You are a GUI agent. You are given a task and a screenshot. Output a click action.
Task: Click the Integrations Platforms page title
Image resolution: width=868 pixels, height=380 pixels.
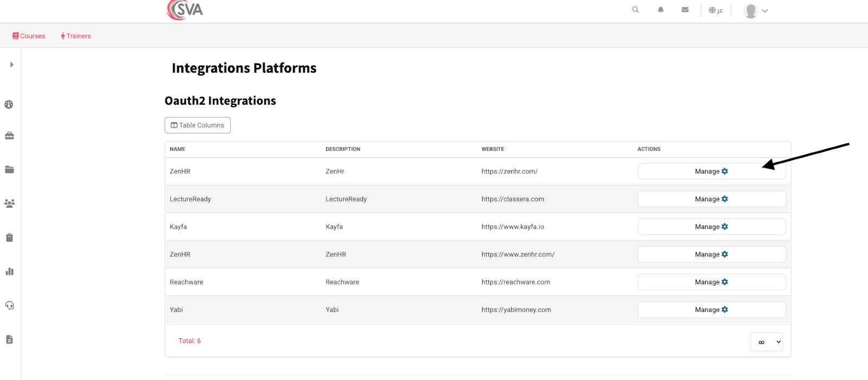point(244,68)
